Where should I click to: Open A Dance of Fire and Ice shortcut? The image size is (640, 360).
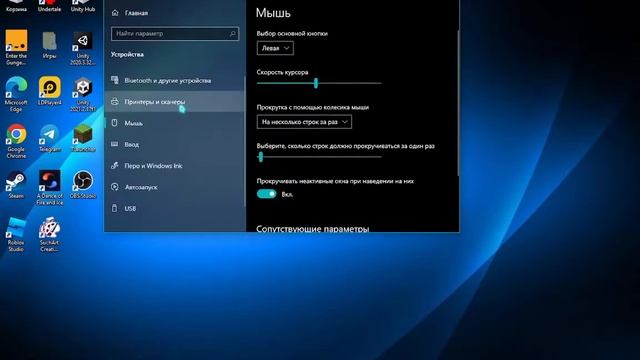pyautogui.click(x=49, y=188)
